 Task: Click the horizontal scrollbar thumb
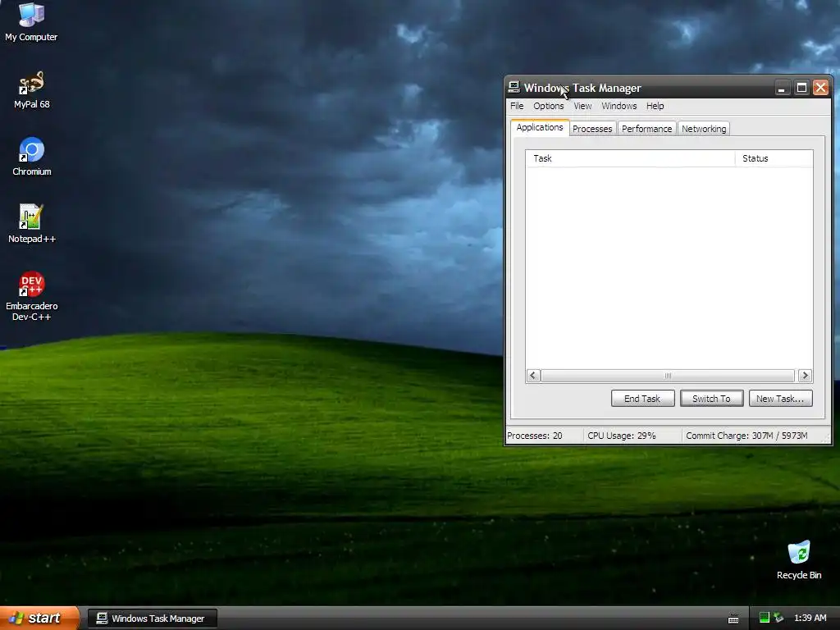(x=668, y=376)
